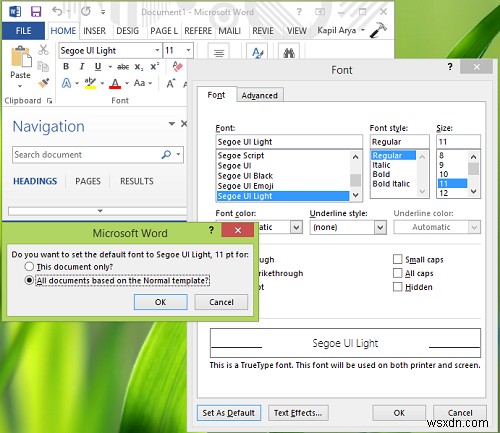Open Underline style dropdown
Viewport: 500px width, 433px height.
pyautogui.click(x=380, y=227)
